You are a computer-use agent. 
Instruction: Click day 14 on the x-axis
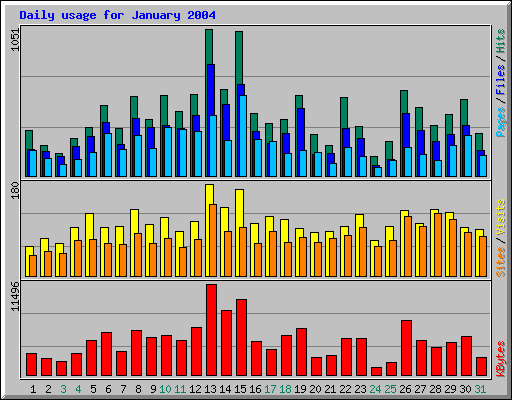coord(225,389)
